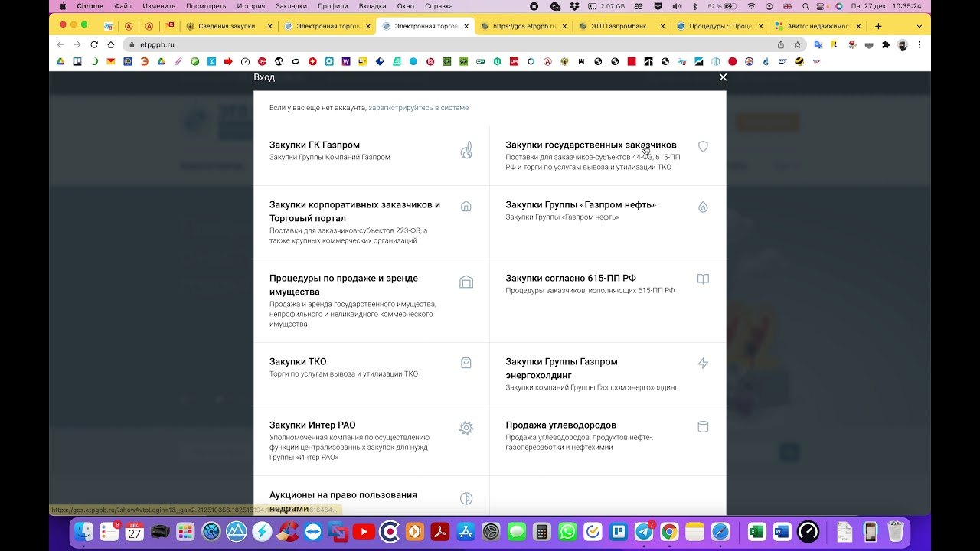Select Закупки государственных заказчиков

click(x=591, y=145)
